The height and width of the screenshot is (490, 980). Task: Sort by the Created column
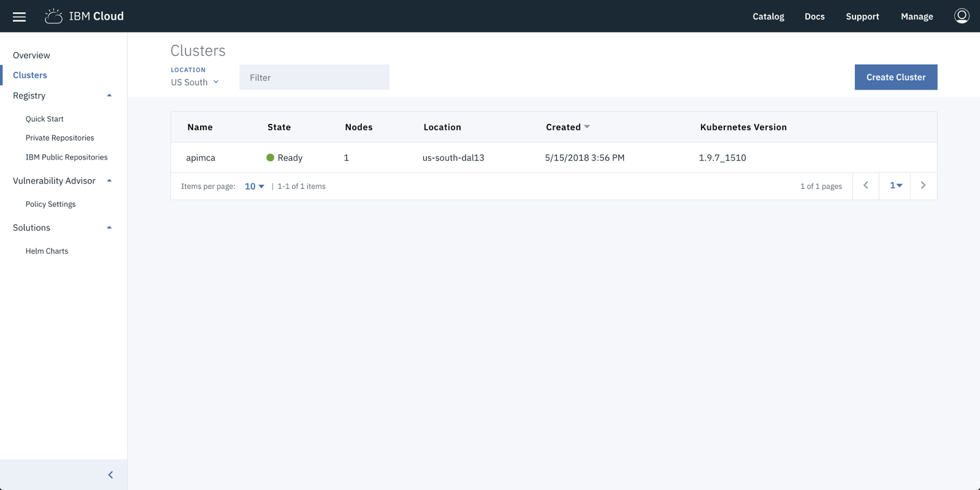568,127
